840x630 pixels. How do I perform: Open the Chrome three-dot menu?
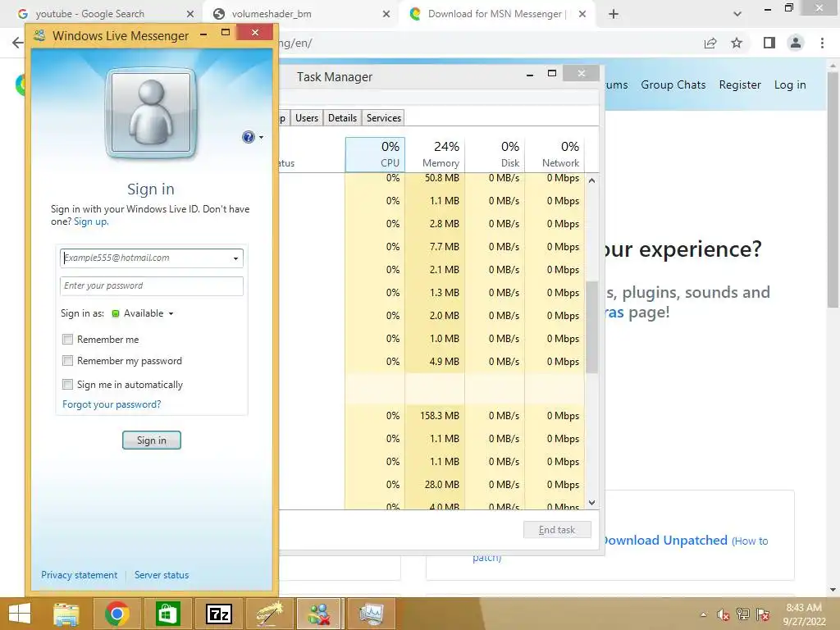click(x=822, y=43)
